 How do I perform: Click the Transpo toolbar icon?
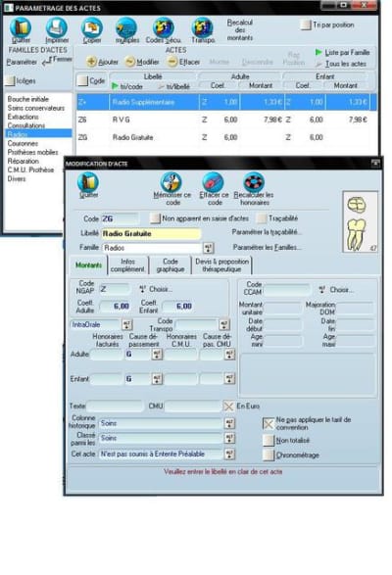(x=202, y=27)
